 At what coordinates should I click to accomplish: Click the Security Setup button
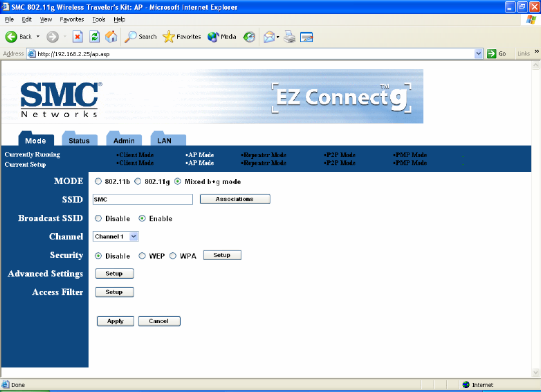coord(222,255)
